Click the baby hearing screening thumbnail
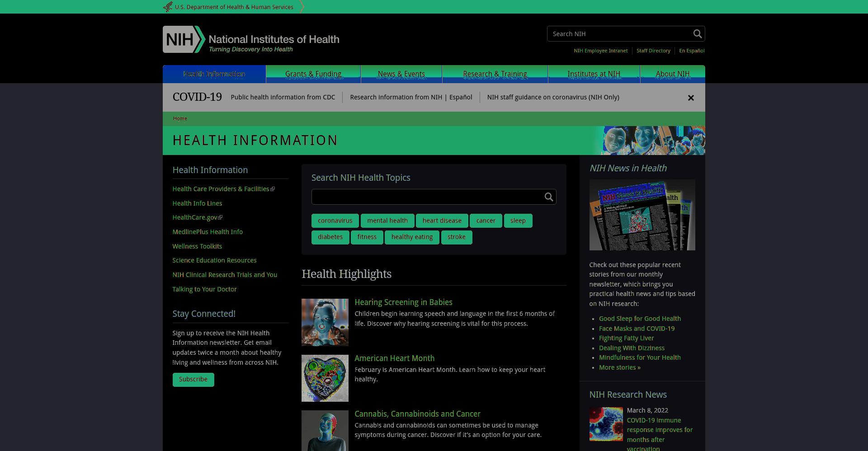The image size is (868, 451). (325, 322)
